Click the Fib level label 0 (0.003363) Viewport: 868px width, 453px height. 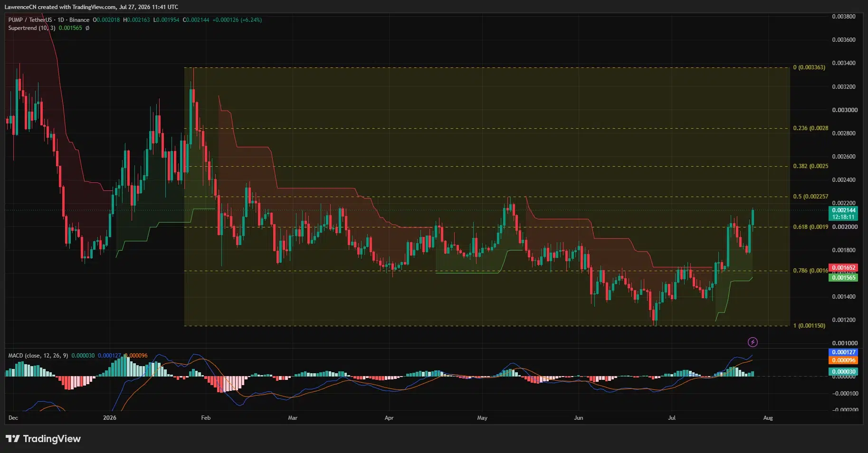point(809,67)
